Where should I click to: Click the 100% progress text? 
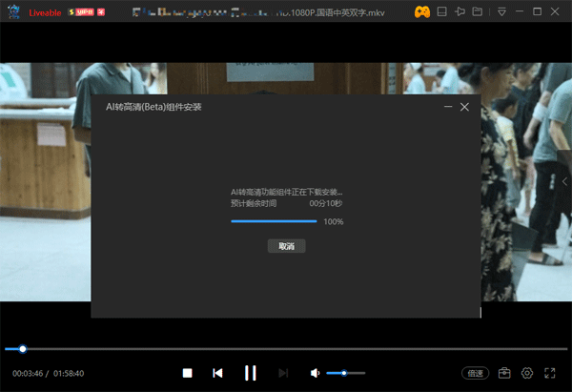(334, 221)
